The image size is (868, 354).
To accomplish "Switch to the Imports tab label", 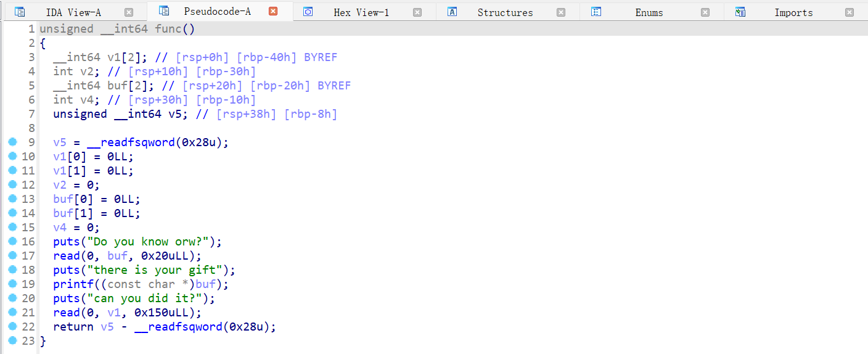I will [x=793, y=12].
